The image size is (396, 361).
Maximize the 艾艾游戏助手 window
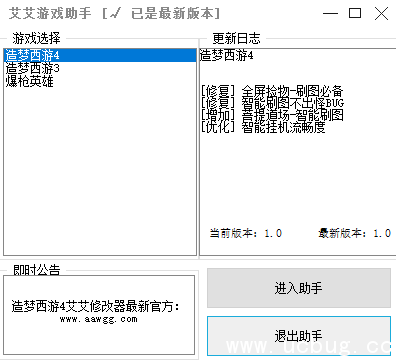coord(355,14)
